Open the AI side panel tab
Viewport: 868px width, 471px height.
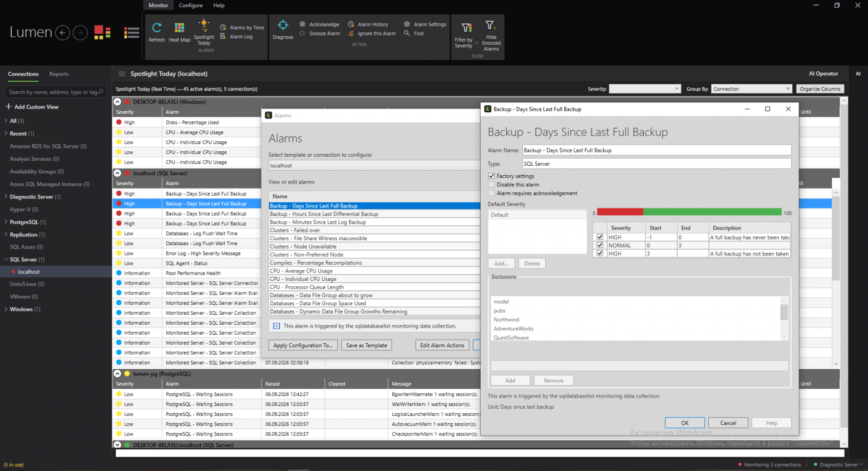pyautogui.click(x=858, y=73)
